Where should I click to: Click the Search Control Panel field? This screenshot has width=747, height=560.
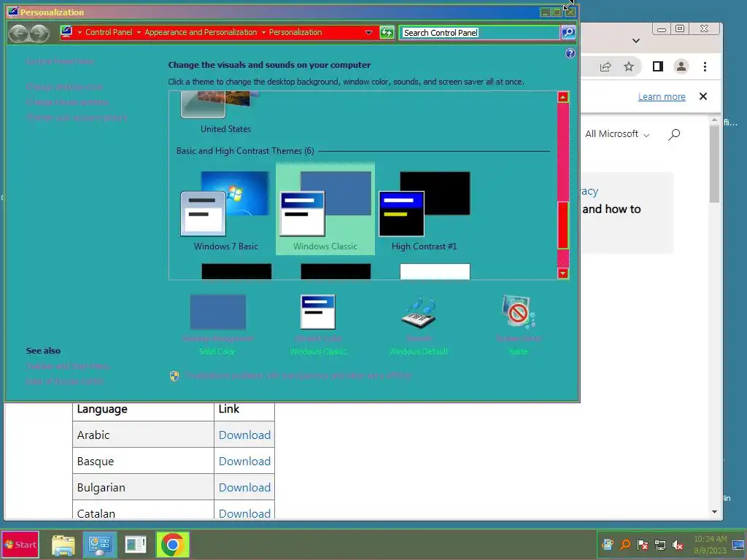point(479,32)
